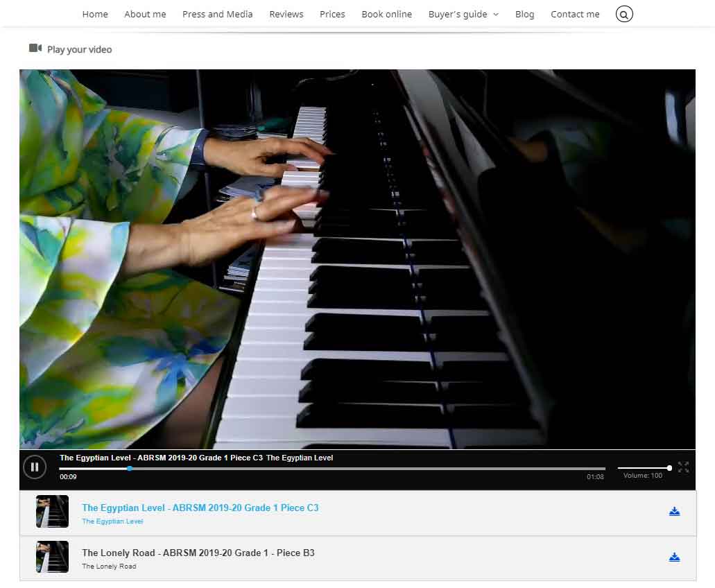Play The Lonely Road playlist title
This screenshot has width=715, height=588.
click(198, 553)
